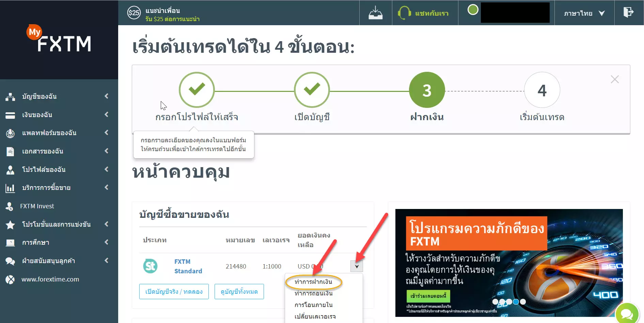Click กรอกโปรไฟล์ให้เสร็จ step label
The height and width of the screenshot is (323, 644).
click(197, 117)
